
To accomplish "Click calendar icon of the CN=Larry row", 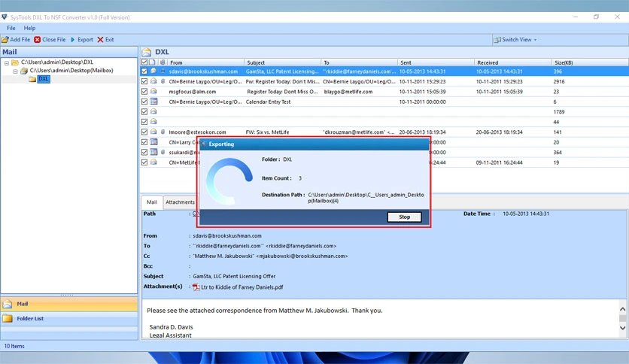I will pyautogui.click(x=153, y=142).
